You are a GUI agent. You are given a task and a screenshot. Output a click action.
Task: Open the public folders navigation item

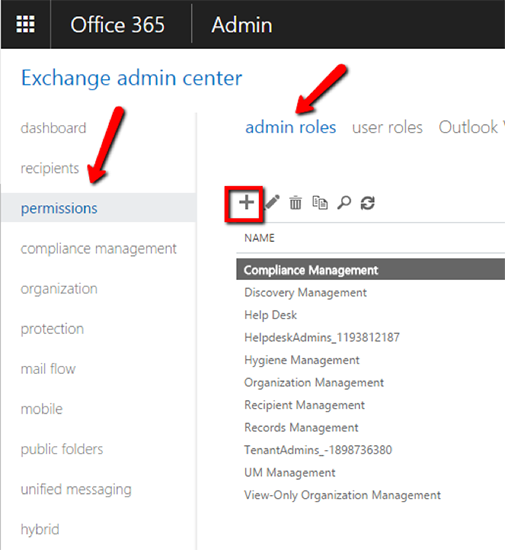pos(62,449)
